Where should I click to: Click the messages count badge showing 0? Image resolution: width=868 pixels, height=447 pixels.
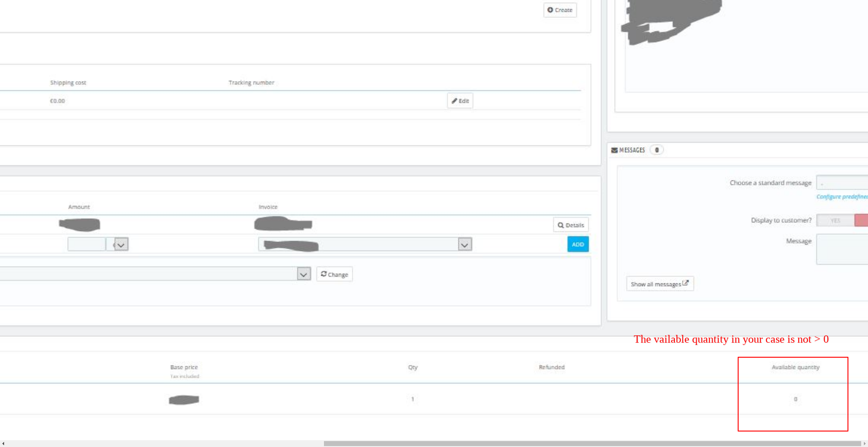pyautogui.click(x=656, y=149)
